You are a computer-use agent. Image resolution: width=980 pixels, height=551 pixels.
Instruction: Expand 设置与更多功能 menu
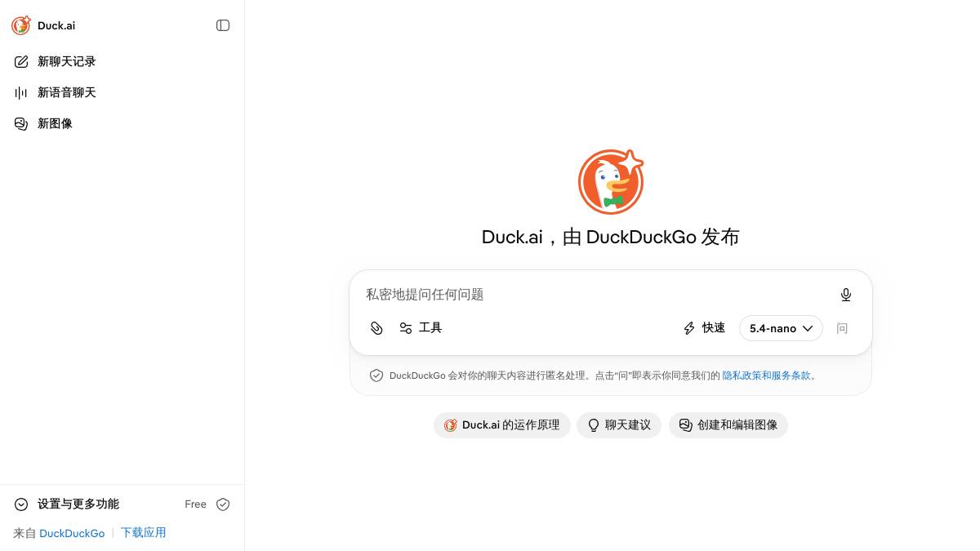(68, 504)
